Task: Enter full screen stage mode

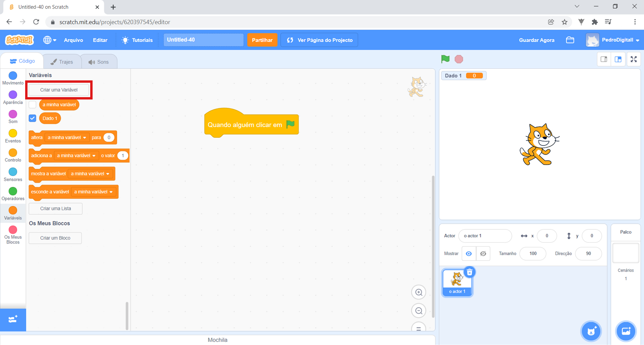Action: [634, 59]
